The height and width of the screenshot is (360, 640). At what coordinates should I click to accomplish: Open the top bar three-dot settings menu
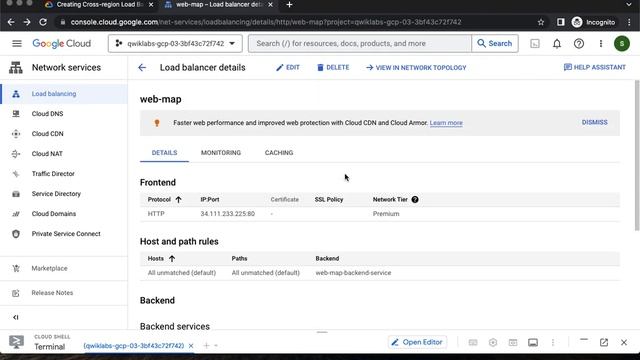[x=600, y=43]
